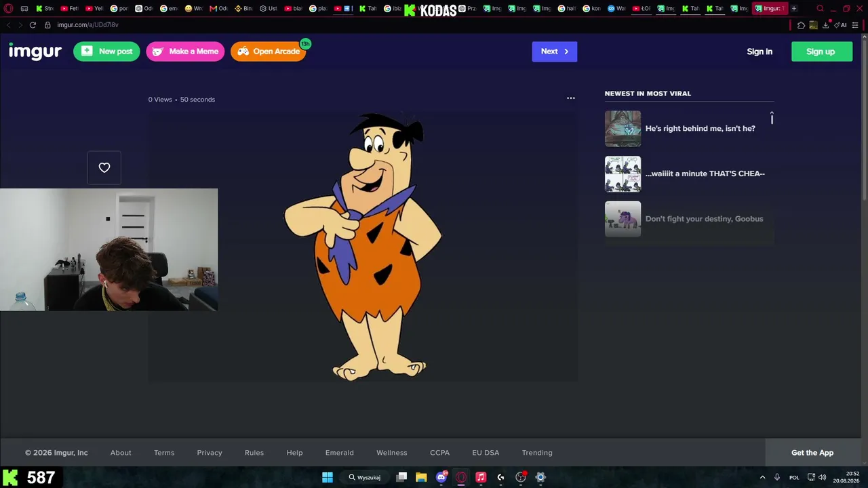868x488 pixels.
Task: Click Get the App button
Action: pos(812,453)
